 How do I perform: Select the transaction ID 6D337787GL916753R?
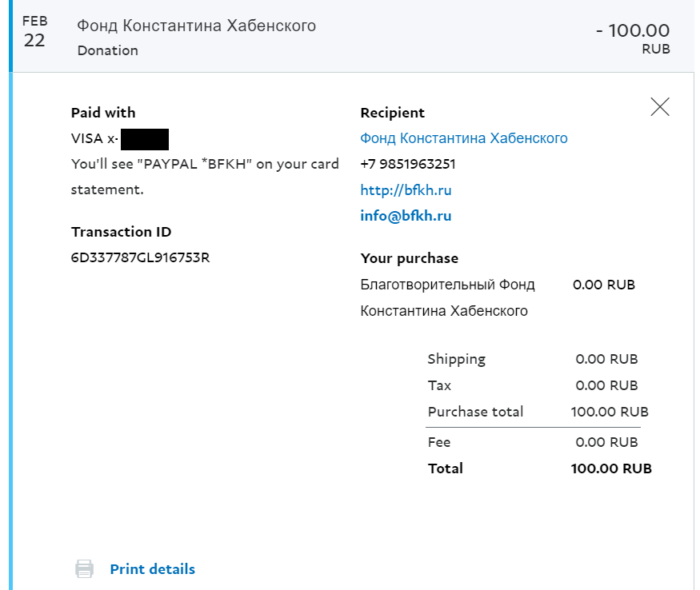pyautogui.click(x=140, y=257)
